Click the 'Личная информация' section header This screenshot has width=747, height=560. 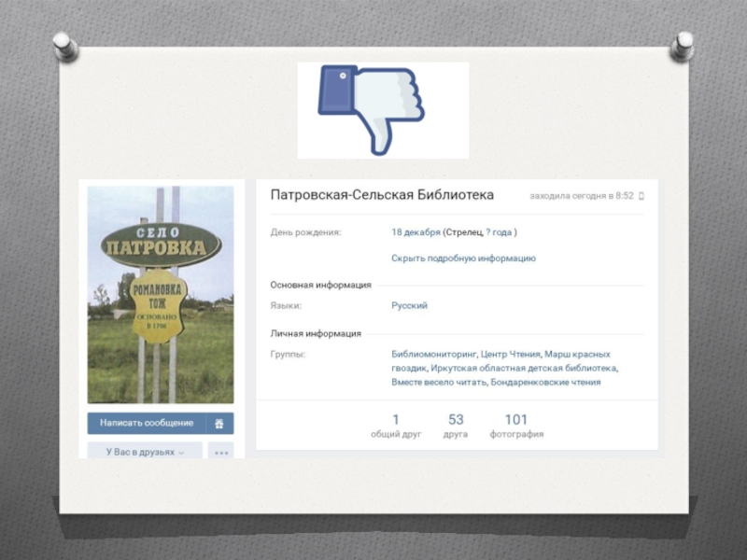pos(316,334)
